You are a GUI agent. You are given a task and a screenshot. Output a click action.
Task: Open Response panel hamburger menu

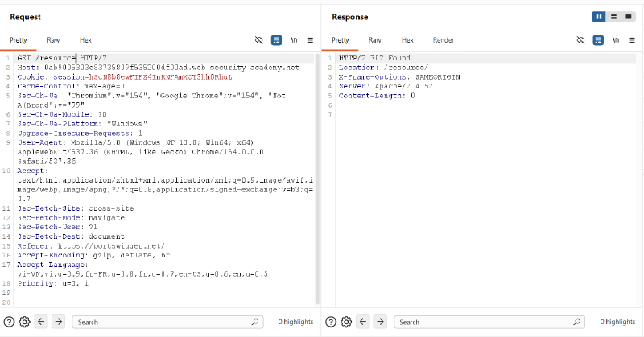point(632,40)
